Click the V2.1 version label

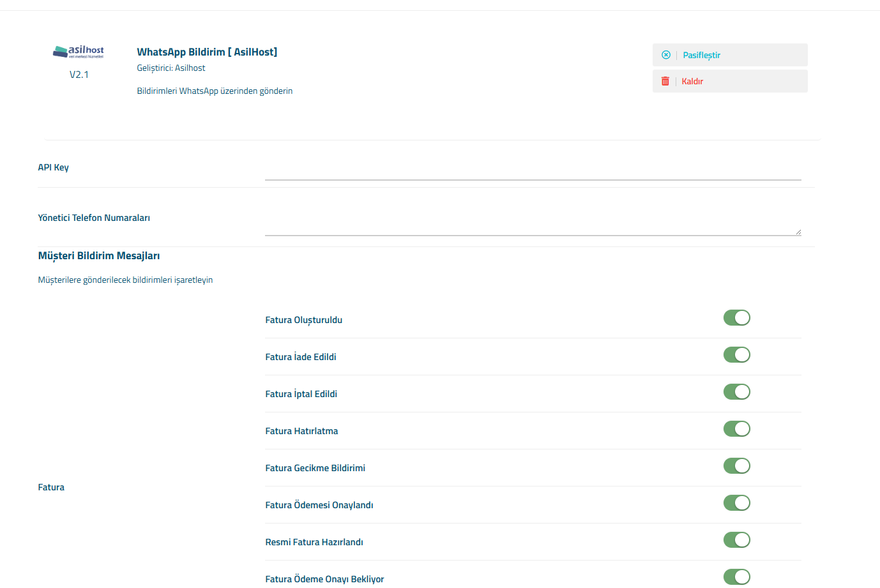(79, 75)
